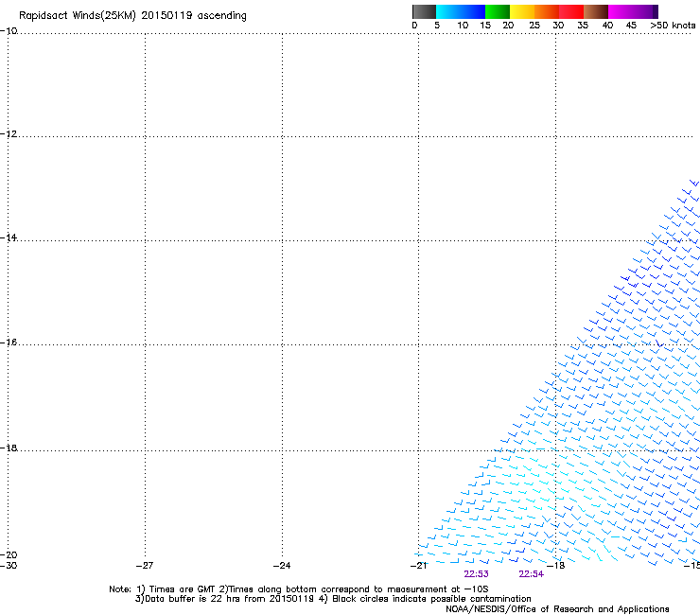
Task: Click the 'Times are GMT' note line
Action: point(298,589)
